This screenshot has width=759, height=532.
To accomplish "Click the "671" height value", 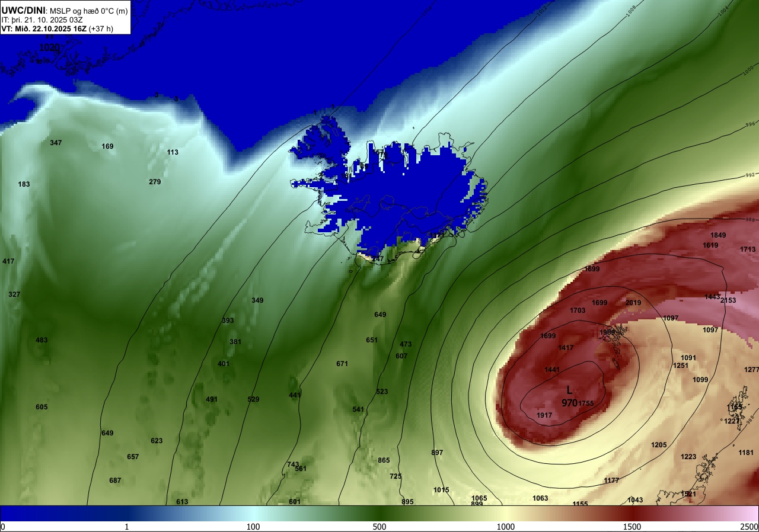I will tap(342, 364).
